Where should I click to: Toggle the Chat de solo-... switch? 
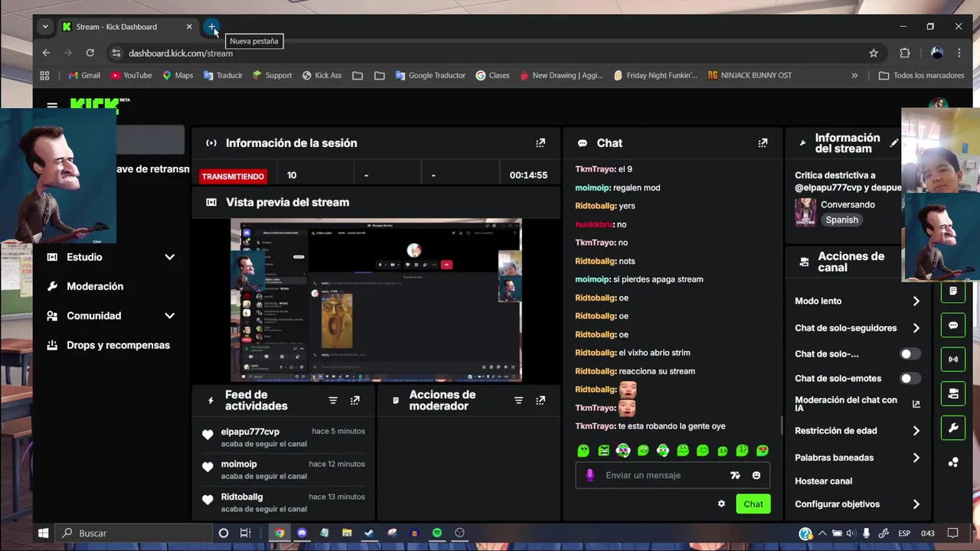click(x=910, y=354)
